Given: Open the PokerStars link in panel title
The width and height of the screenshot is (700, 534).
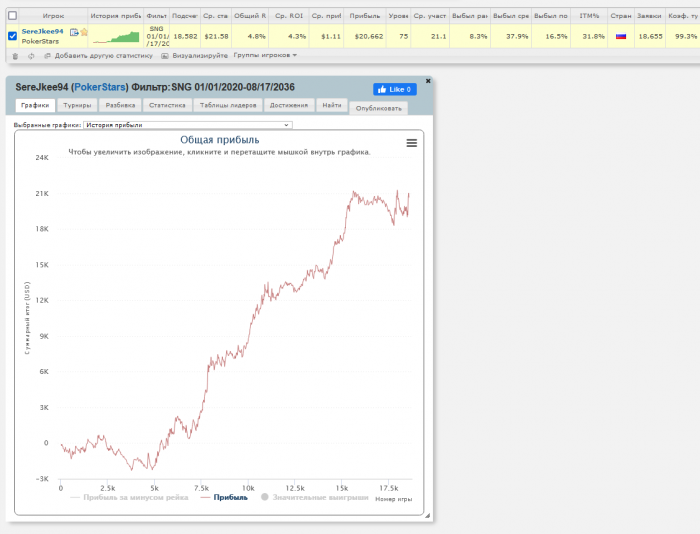Looking at the screenshot, I should click(x=100, y=87).
